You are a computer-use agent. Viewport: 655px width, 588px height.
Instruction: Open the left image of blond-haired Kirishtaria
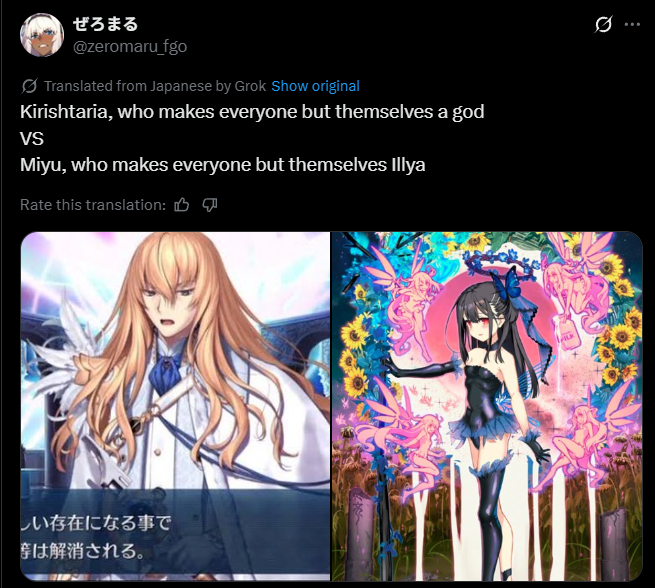click(x=175, y=406)
